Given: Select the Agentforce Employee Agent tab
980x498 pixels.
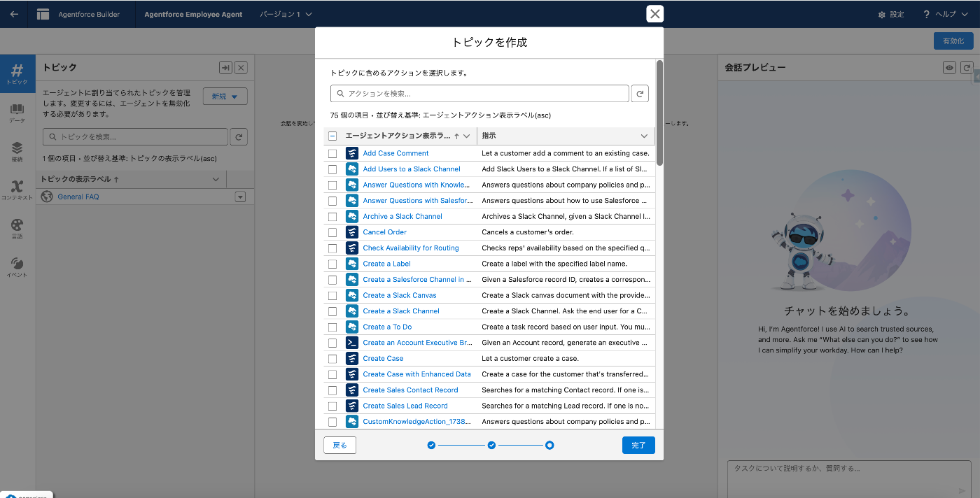Looking at the screenshot, I should pos(193,14).
